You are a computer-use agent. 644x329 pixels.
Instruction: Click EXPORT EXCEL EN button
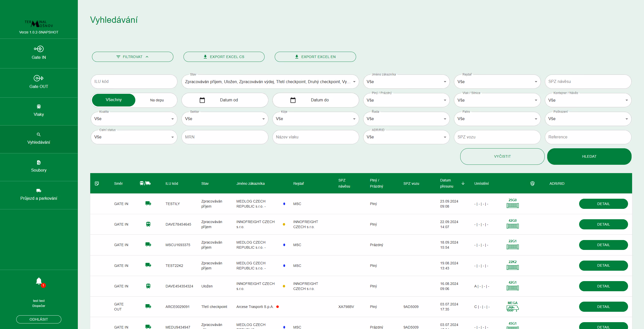315,57
